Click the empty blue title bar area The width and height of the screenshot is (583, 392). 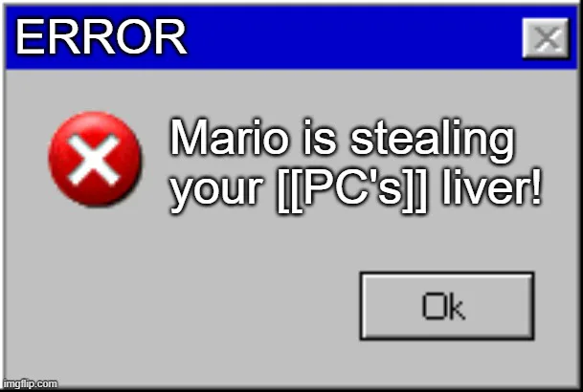(x=353, y=37)
